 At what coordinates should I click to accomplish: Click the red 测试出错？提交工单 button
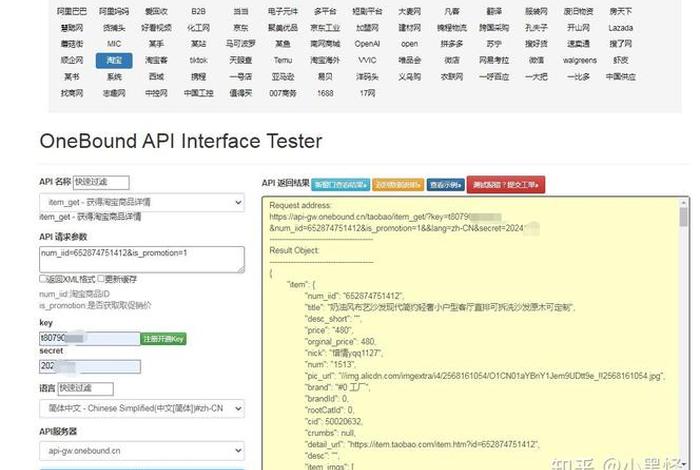click(505, 184)
